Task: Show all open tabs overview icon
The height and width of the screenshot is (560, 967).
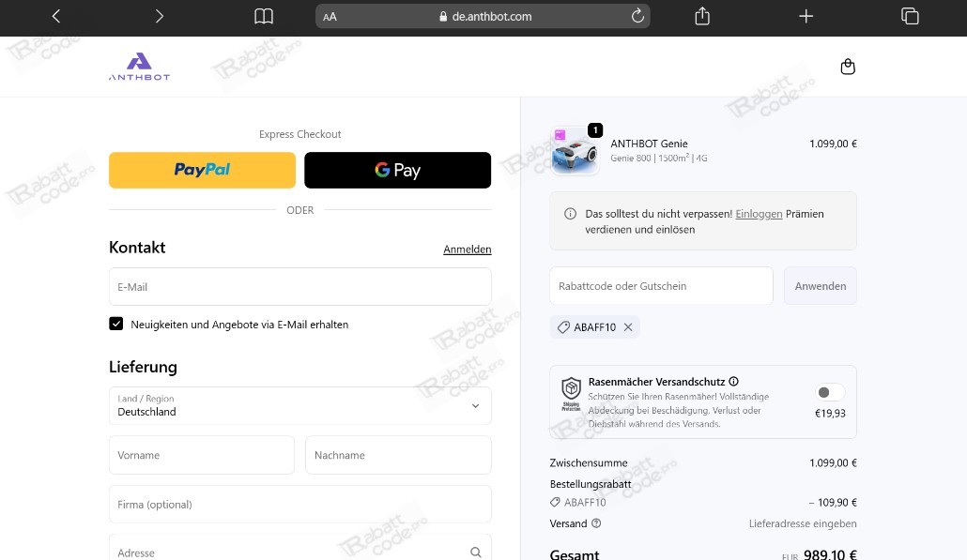Action: point(909,16)
